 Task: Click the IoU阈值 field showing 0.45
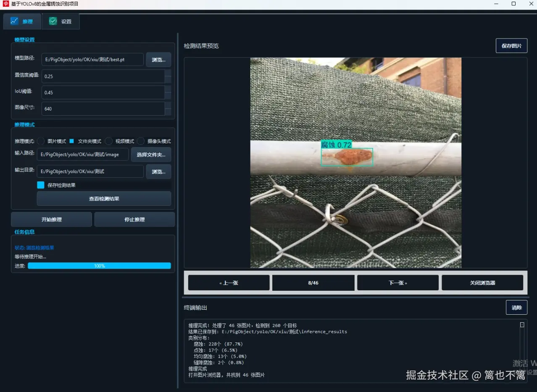click(x=103, y=92)
